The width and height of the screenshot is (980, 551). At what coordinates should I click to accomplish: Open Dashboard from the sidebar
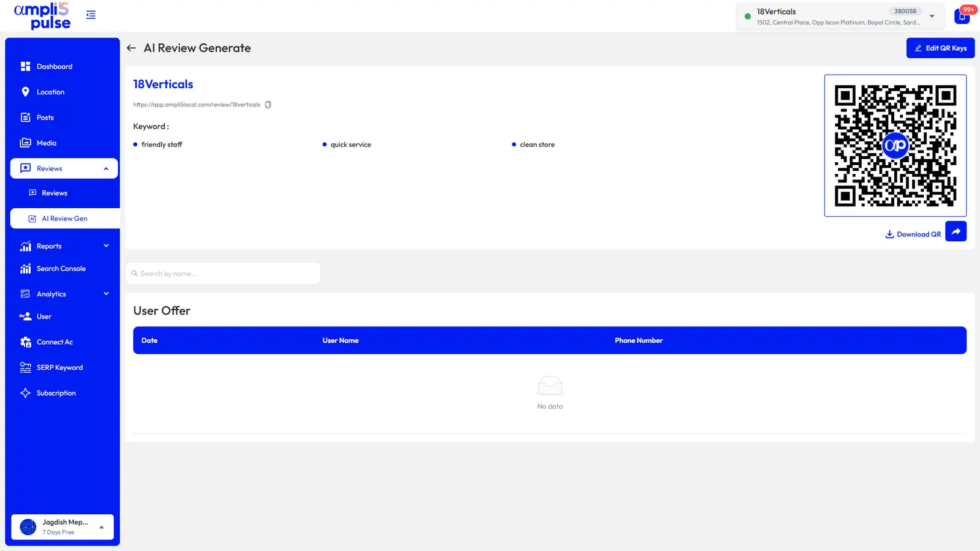pos(55,66)
